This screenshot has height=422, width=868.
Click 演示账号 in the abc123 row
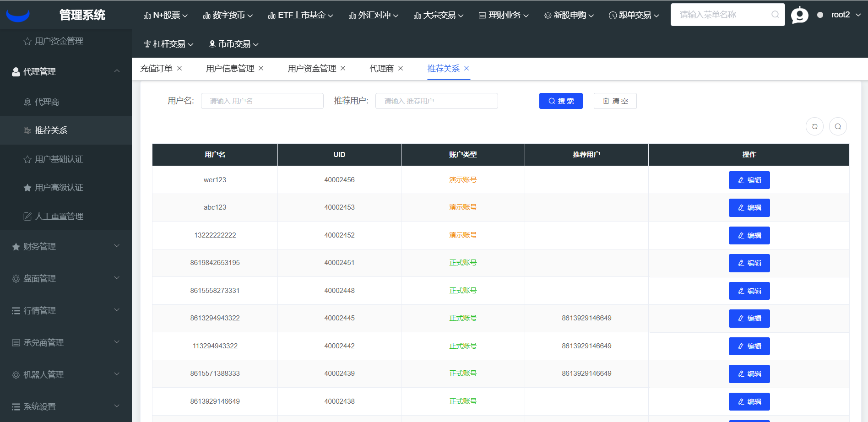tap(463, 207)
